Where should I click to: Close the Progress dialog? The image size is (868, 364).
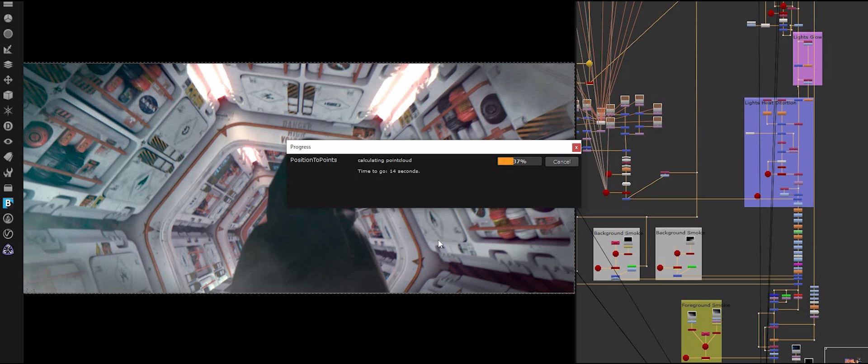click(576, 147)
